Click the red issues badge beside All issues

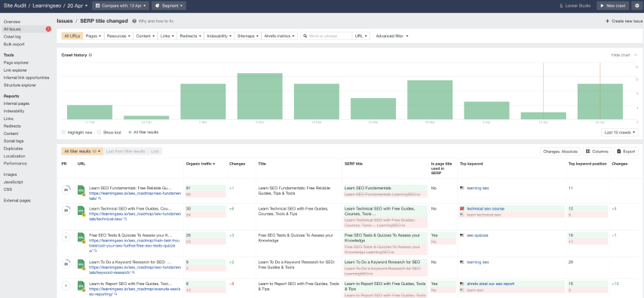coord(48,29)
